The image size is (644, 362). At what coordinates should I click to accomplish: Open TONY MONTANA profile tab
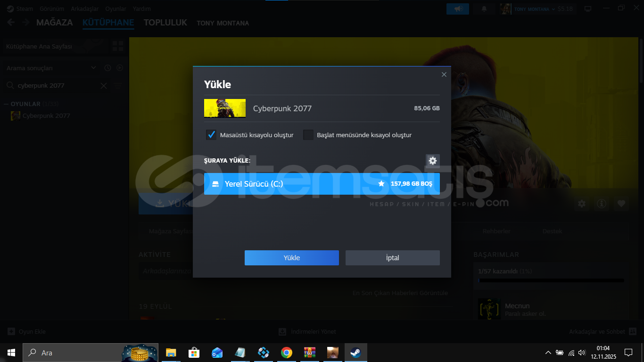pos(223,23)
